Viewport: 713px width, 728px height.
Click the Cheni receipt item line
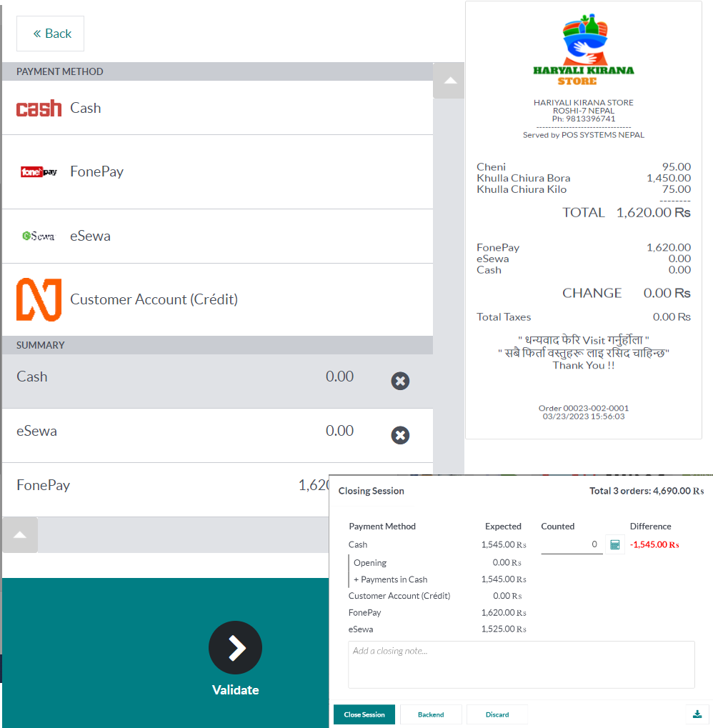tap(584, 166)
